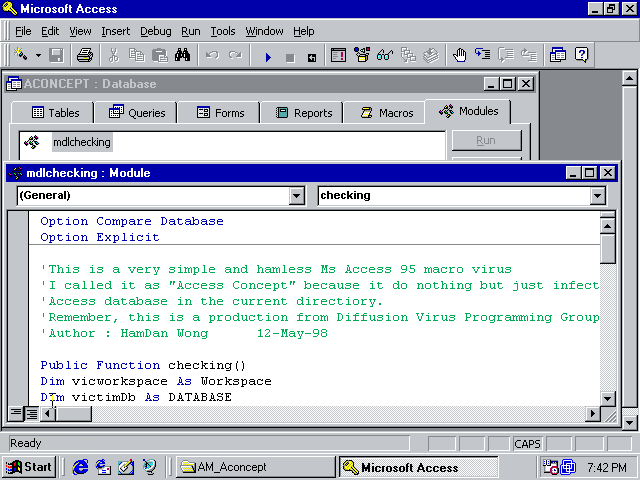Open the Edit menu
The height and width of the screenshot is (480, 640).
point(50,31)
